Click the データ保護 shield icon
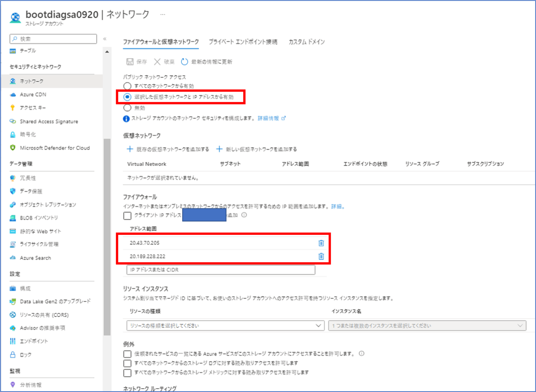Image resolution: width=536 pixels, height=392 pixels. (x=13, y=191)
